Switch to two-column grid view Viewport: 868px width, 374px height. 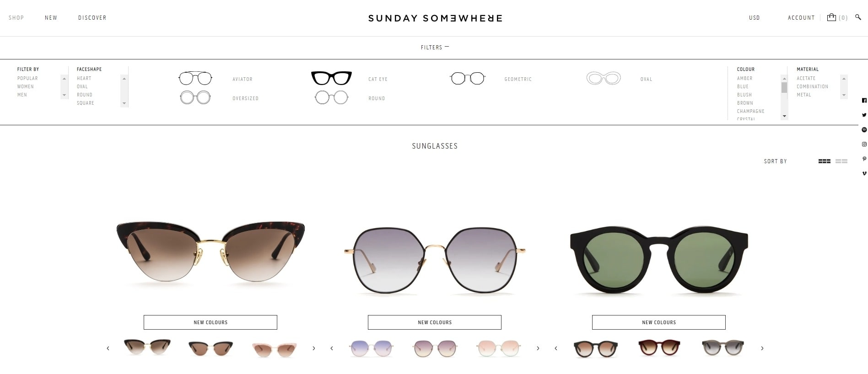point(841,161)
